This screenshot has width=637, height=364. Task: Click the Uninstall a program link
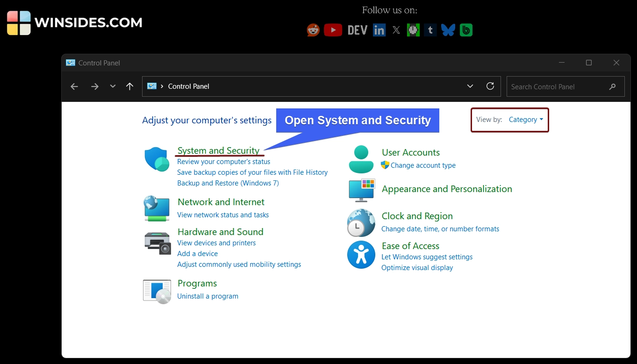pyautogui.click(x=208, y=296)
